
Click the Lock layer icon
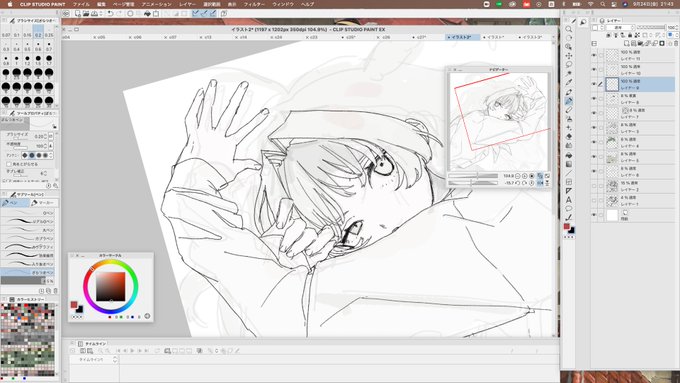click(x=630, y=35)
